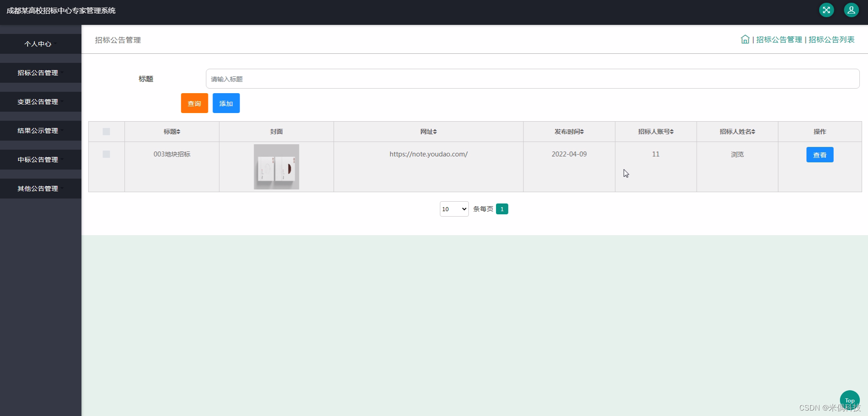Sort table by 标题 column

172,132
